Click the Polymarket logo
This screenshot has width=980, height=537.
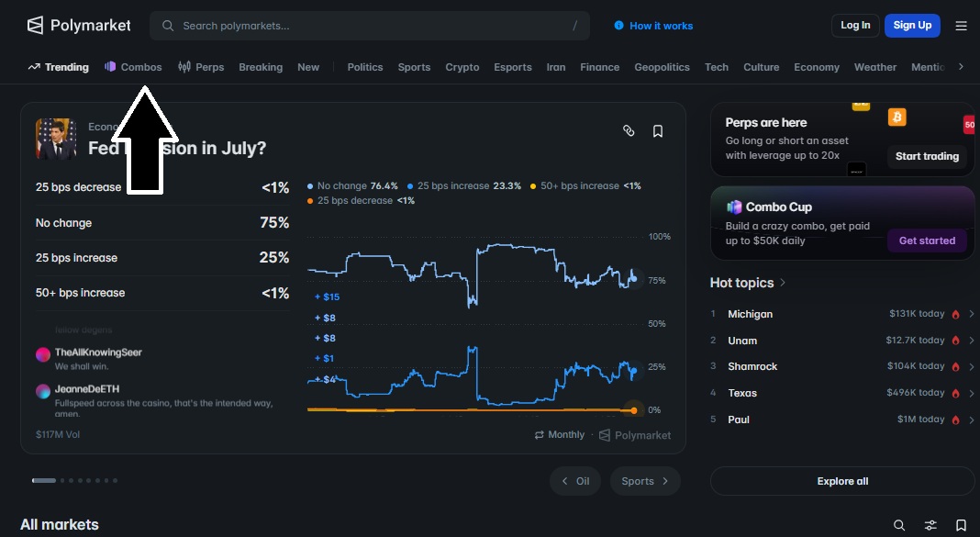(79, 25)
